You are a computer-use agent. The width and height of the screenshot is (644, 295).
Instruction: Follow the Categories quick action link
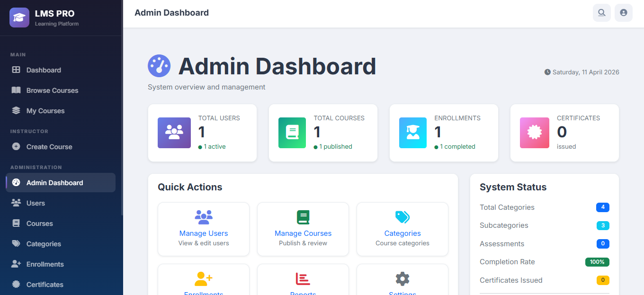point(402,233)
